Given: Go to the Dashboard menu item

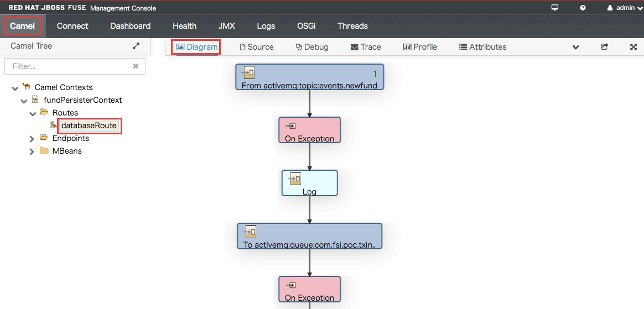Looking at the screenshot, I should (x=130, y=26).
